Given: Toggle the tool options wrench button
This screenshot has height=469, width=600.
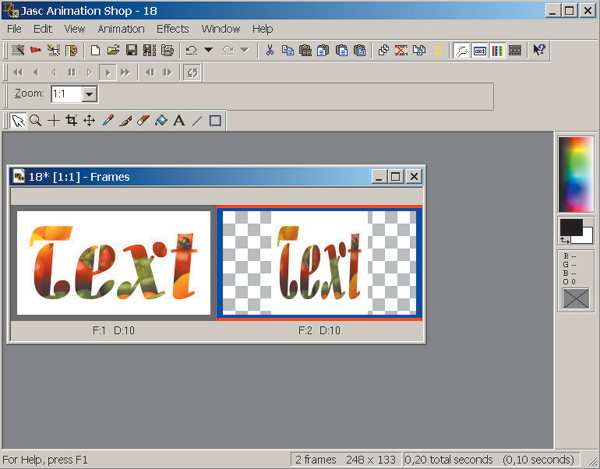Looking at the screenshot, I should click(x=461, y=50).
